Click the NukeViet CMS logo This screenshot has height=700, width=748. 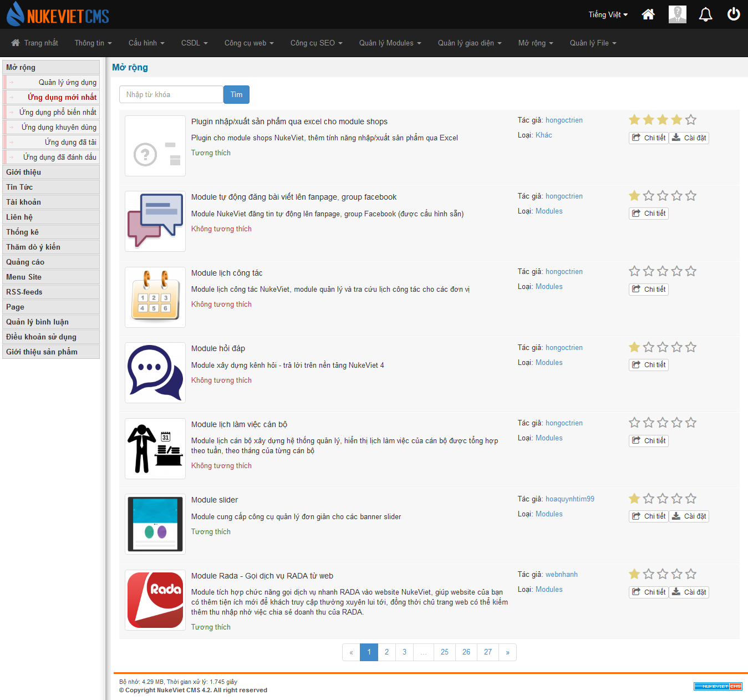(x=58, y=14)
